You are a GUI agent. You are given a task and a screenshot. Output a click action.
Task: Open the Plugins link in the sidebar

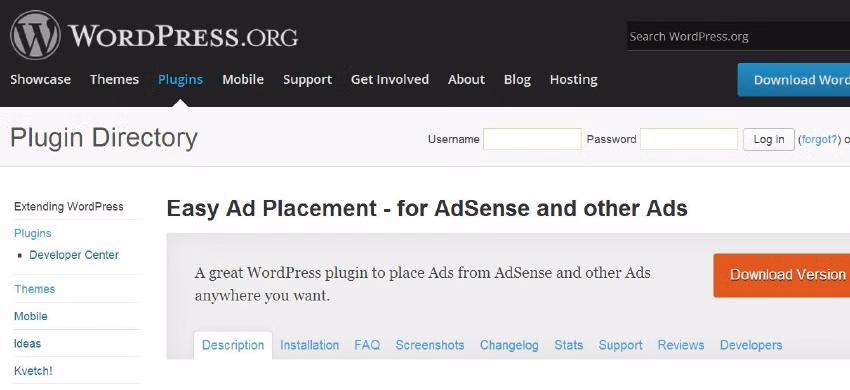[33, 233]
